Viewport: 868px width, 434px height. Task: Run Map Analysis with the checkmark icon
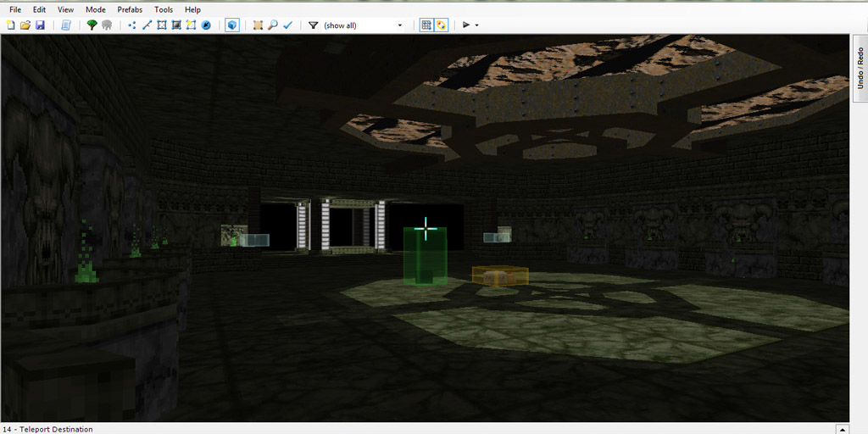[287, 25]
